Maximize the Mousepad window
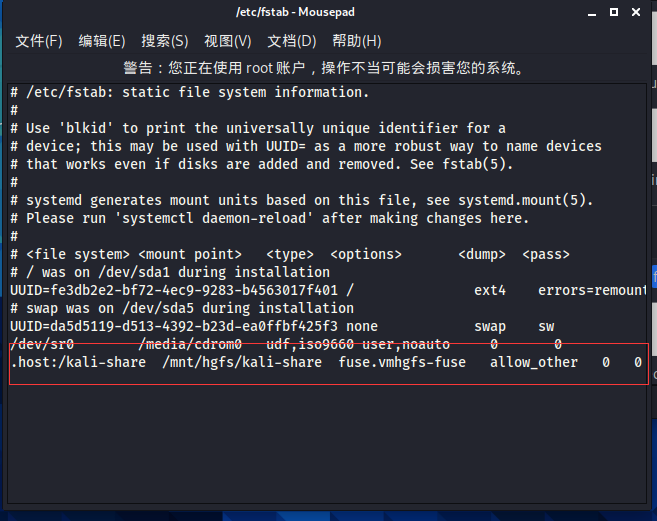 pos(612,12)
